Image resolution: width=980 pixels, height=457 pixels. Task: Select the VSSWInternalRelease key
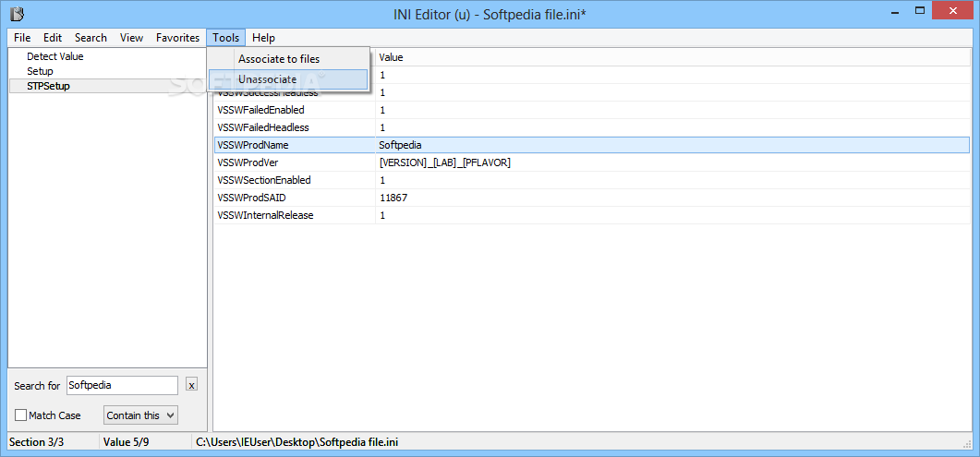click(265, 215)
